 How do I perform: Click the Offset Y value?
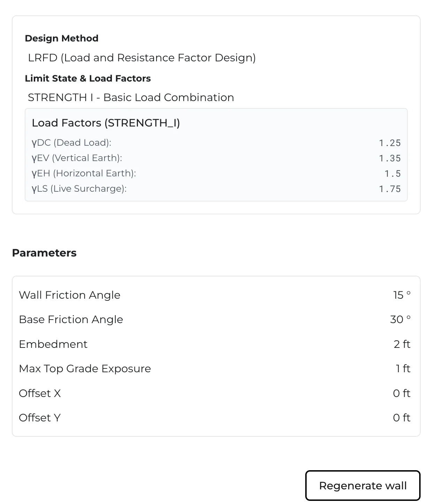[x=402, y=418]
